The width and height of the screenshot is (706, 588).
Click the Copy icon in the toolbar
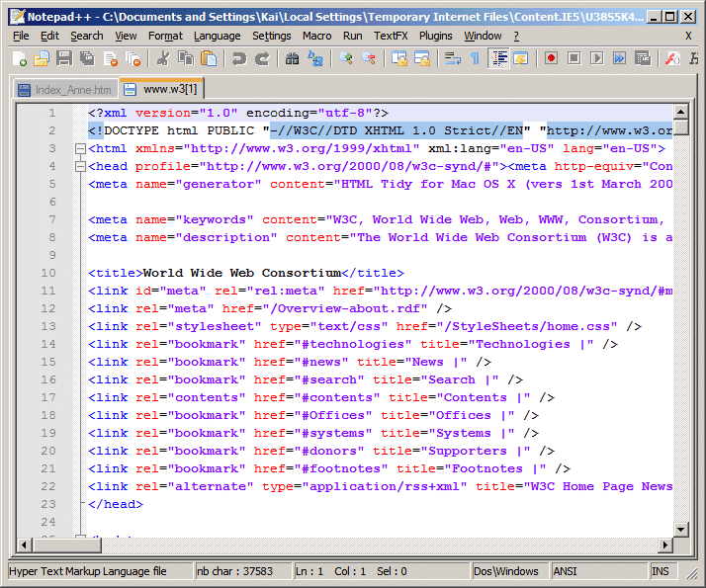coord(186,58)
